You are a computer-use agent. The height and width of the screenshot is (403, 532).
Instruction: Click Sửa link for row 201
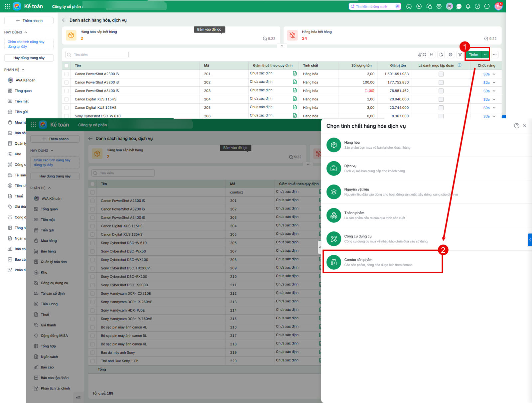486,74
